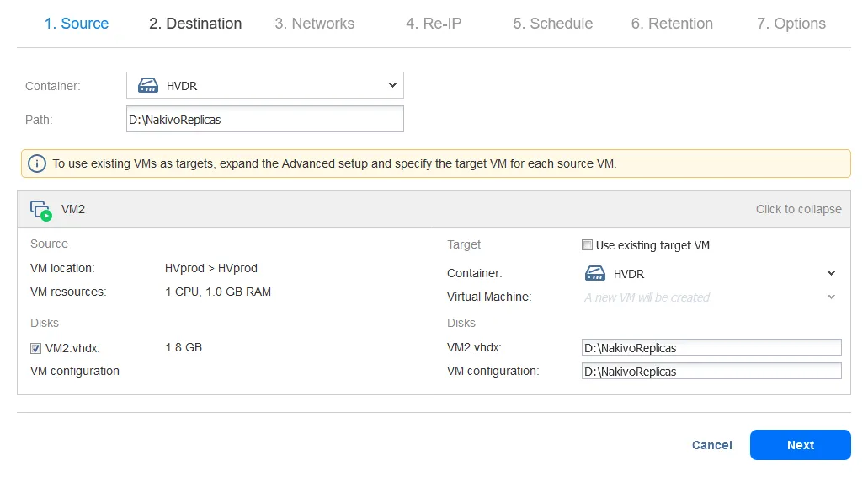
Task: Click the Cancel link
Action: pyautogui.click(x=711, y=445)
